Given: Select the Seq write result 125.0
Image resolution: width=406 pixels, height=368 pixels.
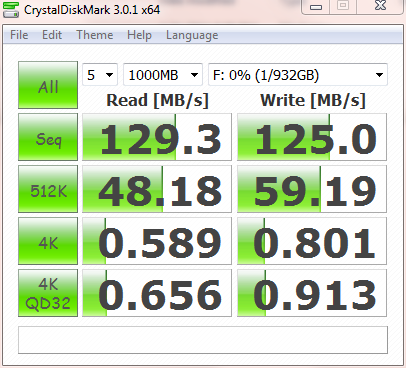Looking at the screenshot, I should click(312, 137).
